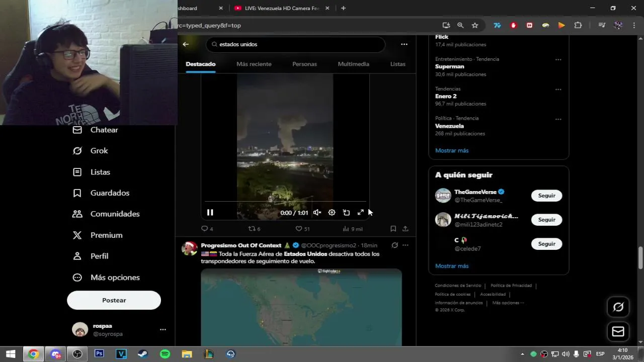The image size is (644, 362).
Task: Click Mostrar más under A quién seguir
Action: point(452,266)
